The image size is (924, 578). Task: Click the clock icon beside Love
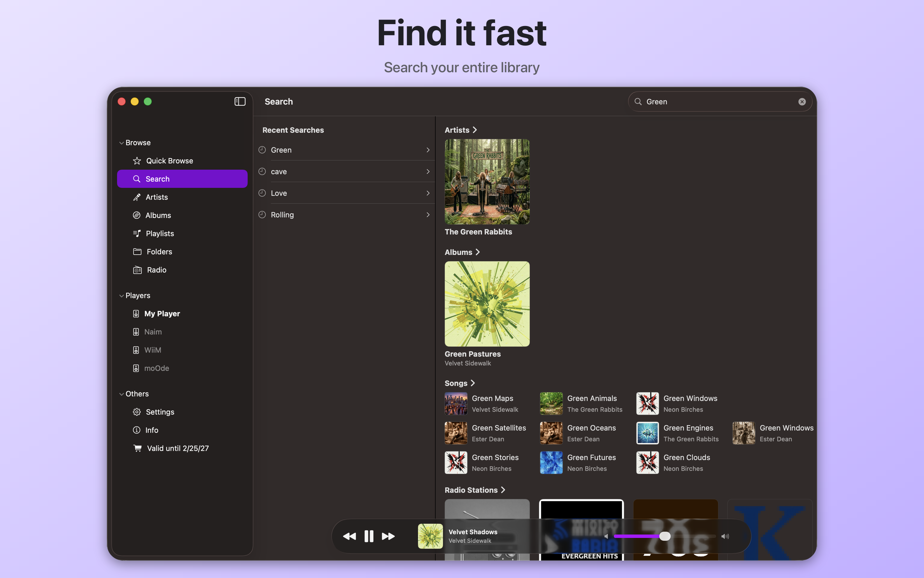point(262,193)
